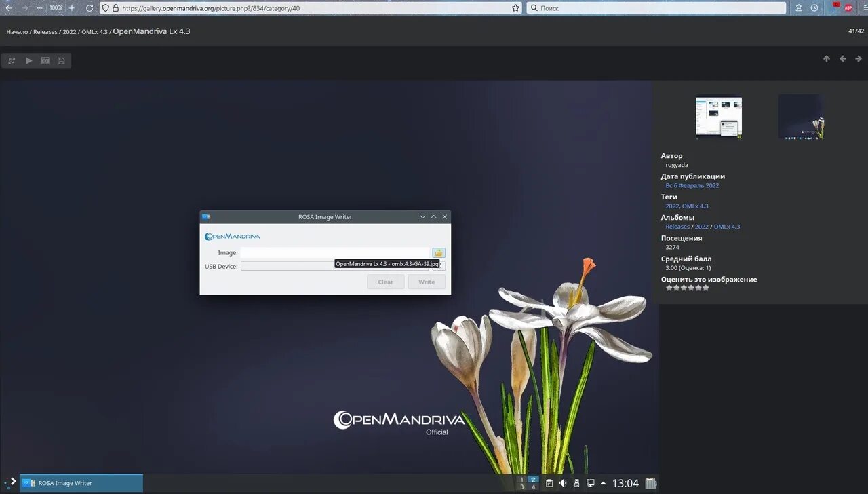Click the date link Вс 6 Февраль 2022
The image size is (868, 494).
692,185
